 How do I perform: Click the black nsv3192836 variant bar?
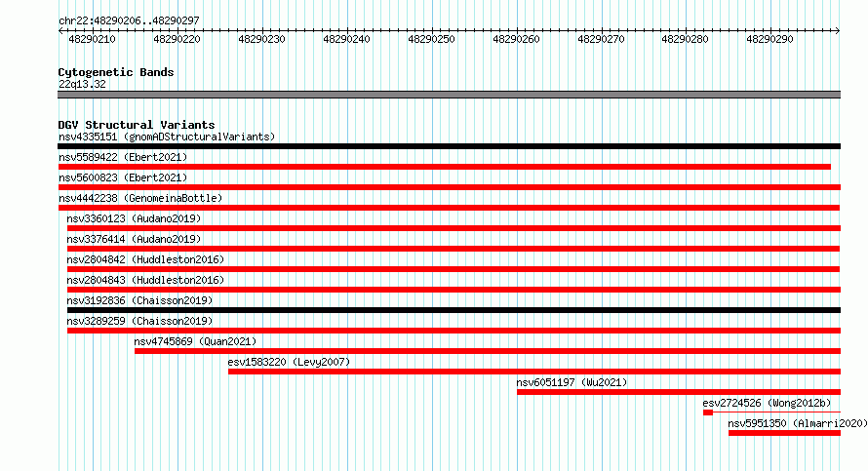(454, 310)
